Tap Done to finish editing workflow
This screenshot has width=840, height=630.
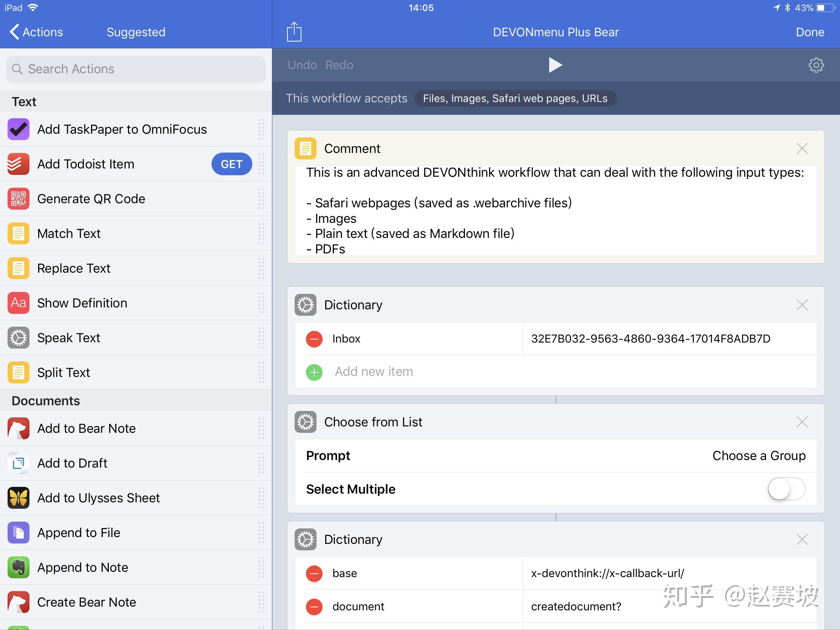click(810, 32)
